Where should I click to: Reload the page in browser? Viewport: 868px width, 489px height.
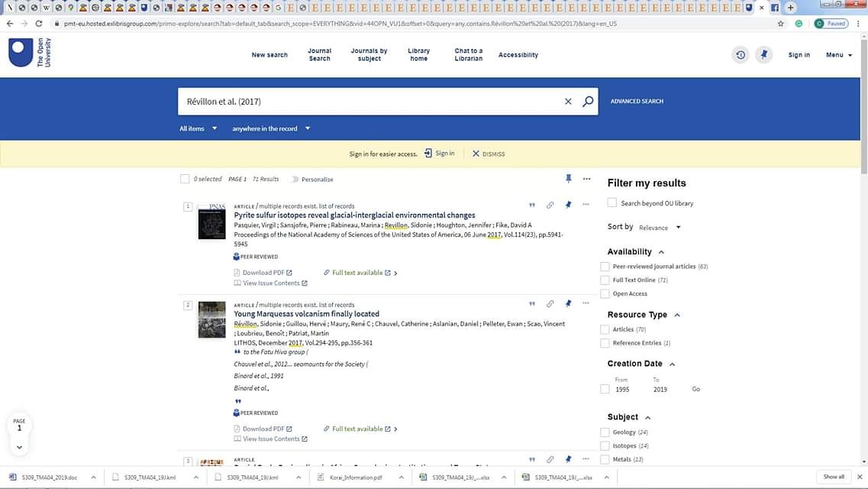[39, 24]
